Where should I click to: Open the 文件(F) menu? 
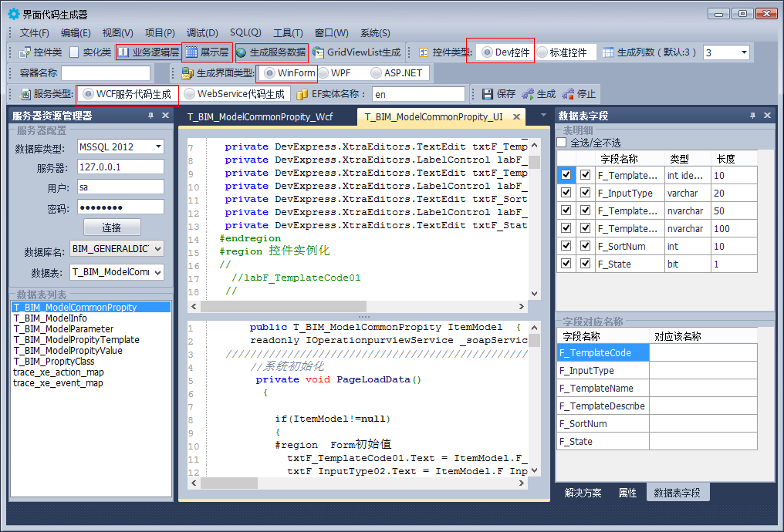click(35, 33)
